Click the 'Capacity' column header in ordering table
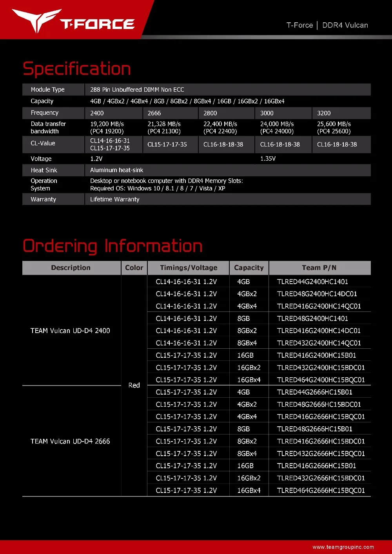This screenshot has height=554, width=392. tap(249, 268)
